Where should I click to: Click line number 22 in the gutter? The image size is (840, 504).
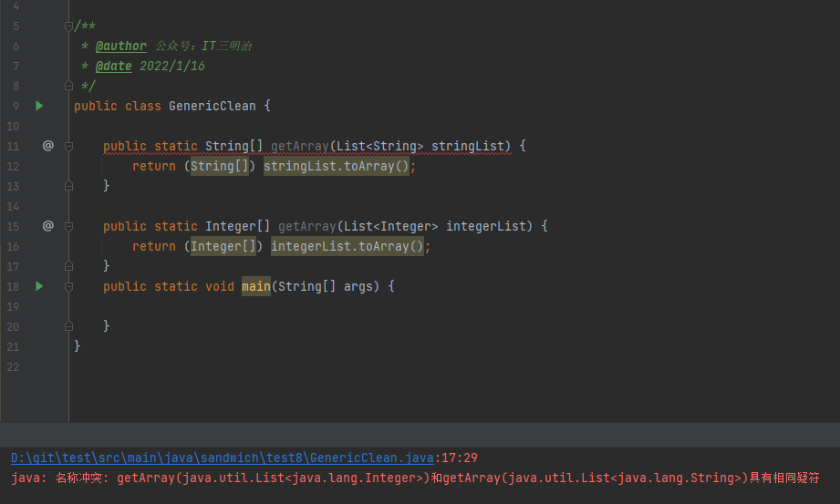[13, 367]
